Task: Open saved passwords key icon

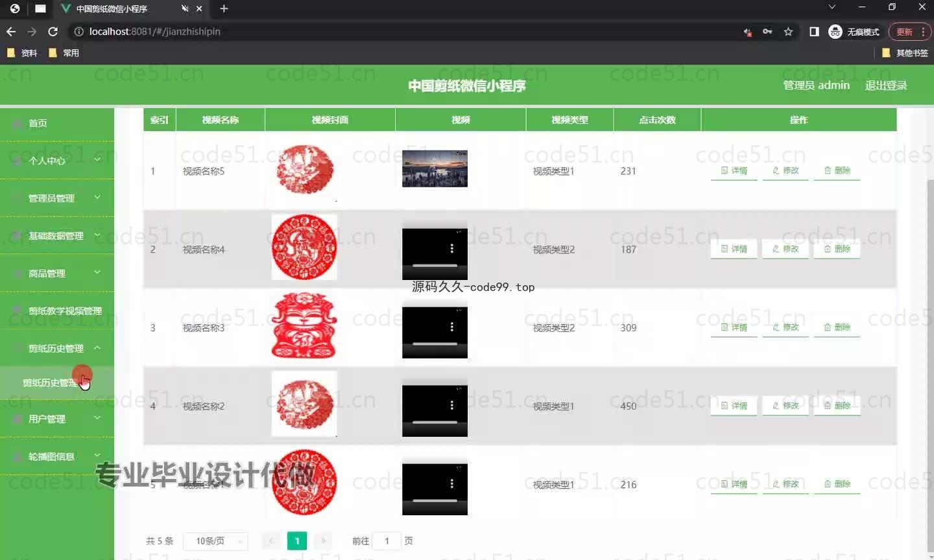Action: pos(767,32)
